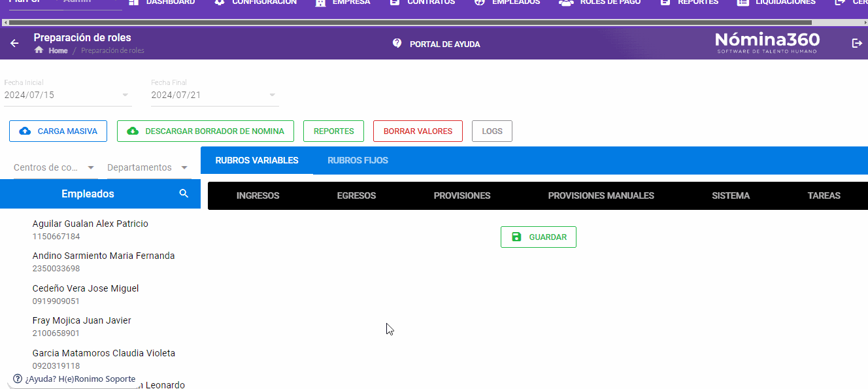Click ID number 1150667184
This screenshot has width=868, height=389.
pos(56,236)
